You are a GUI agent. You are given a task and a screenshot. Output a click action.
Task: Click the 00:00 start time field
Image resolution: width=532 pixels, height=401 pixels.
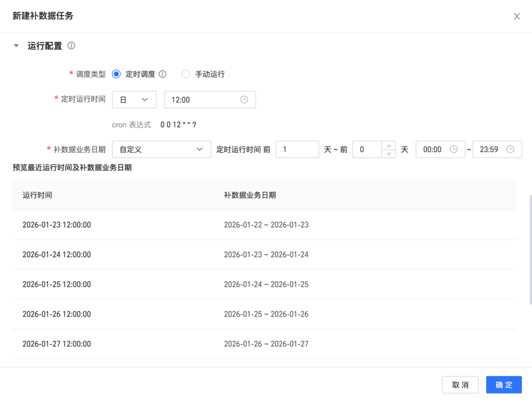[x=441, y=150]
